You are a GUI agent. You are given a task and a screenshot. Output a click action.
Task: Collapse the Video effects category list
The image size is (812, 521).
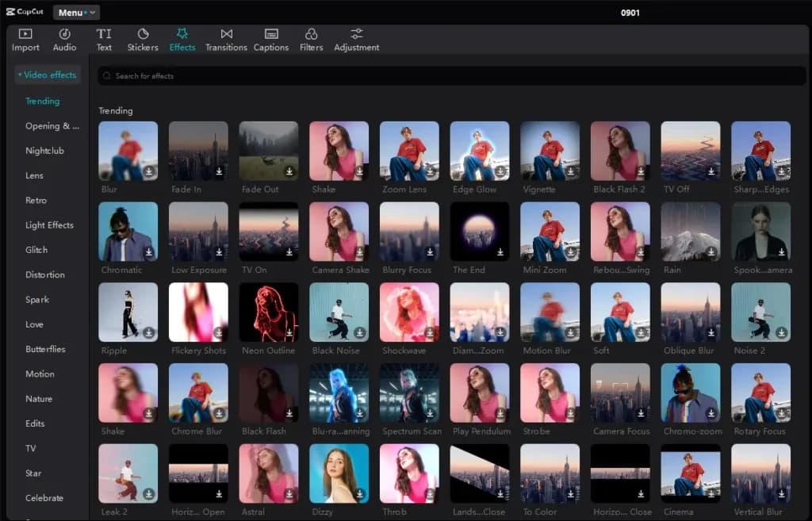(x=48, y=75)
